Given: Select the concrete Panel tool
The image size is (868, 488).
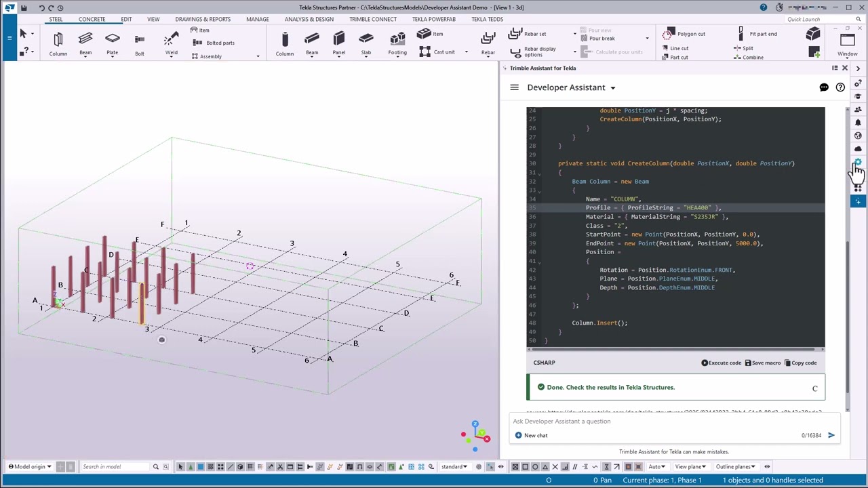Looking at the screenshot, I should click(339, 43).
